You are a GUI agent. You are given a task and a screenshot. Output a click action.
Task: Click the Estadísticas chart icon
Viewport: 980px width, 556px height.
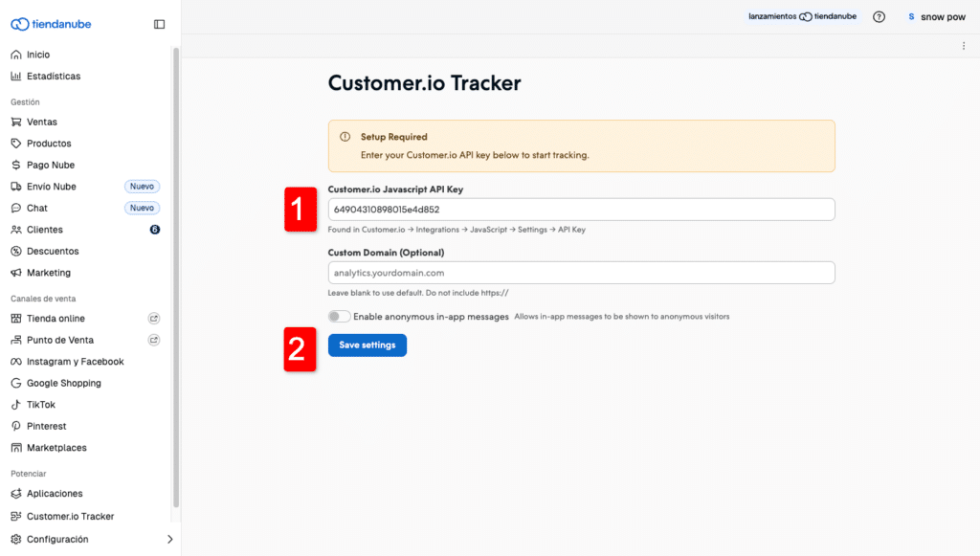click(16, 77)
